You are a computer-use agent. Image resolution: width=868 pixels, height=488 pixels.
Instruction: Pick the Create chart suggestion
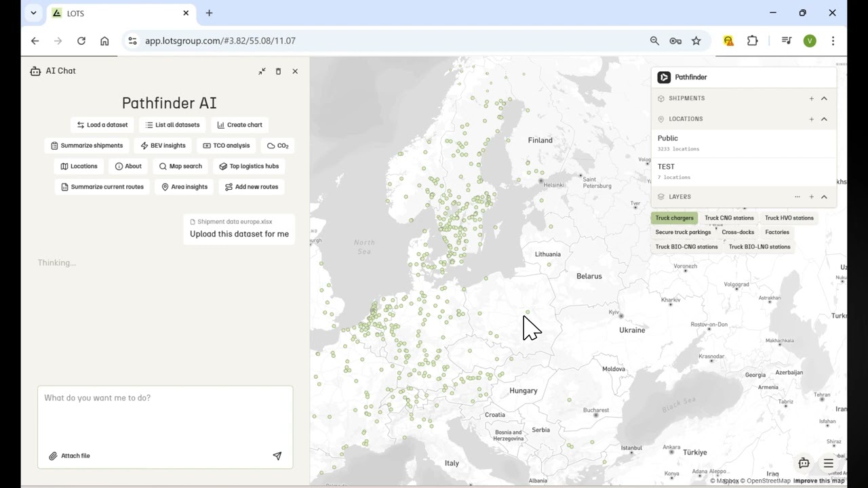[x=239, y=125]
